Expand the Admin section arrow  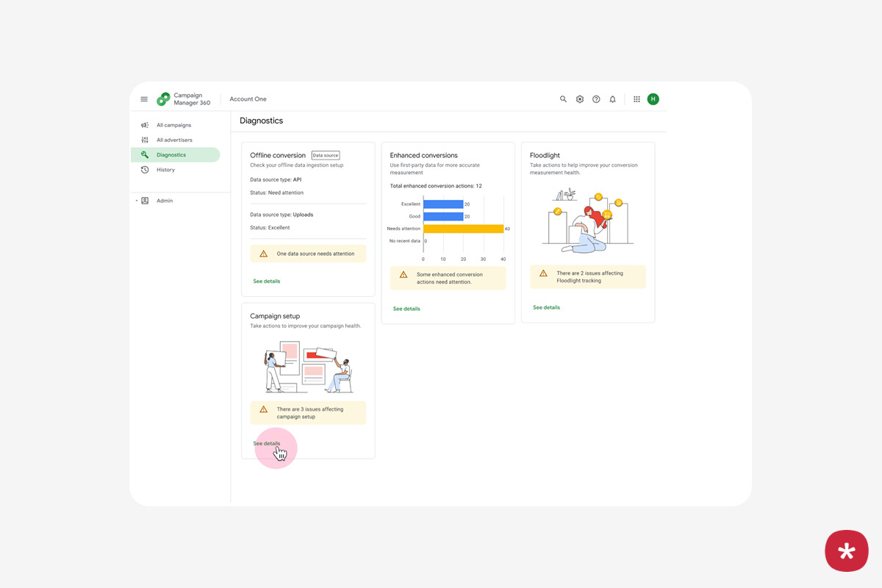tap(136, 201)
